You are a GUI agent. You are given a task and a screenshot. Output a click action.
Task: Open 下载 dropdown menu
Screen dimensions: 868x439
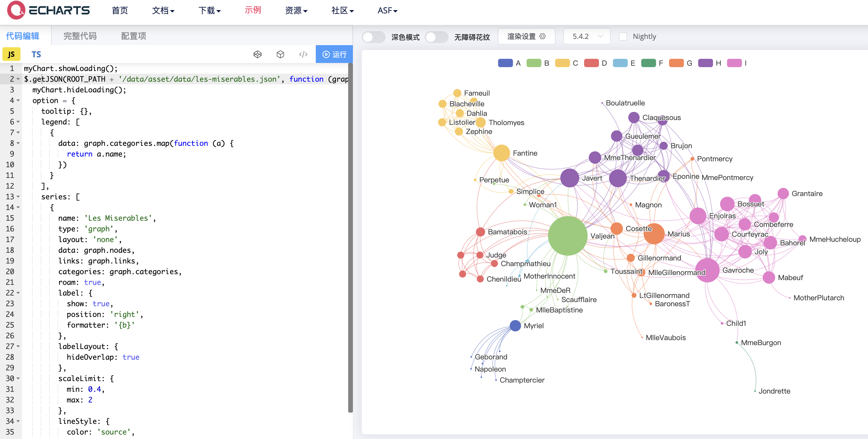coord(209,10)
